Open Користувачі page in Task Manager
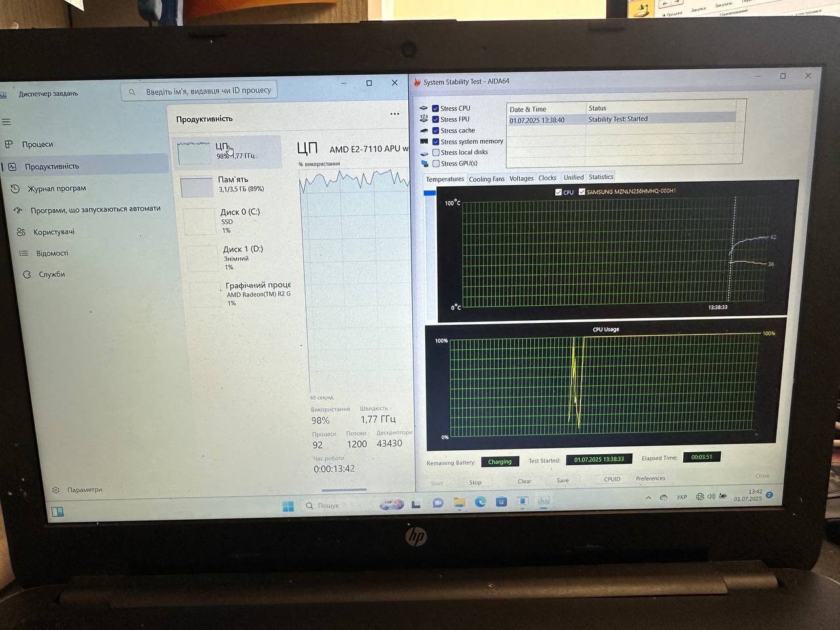The image size is (840, 630). click(54, 232)
